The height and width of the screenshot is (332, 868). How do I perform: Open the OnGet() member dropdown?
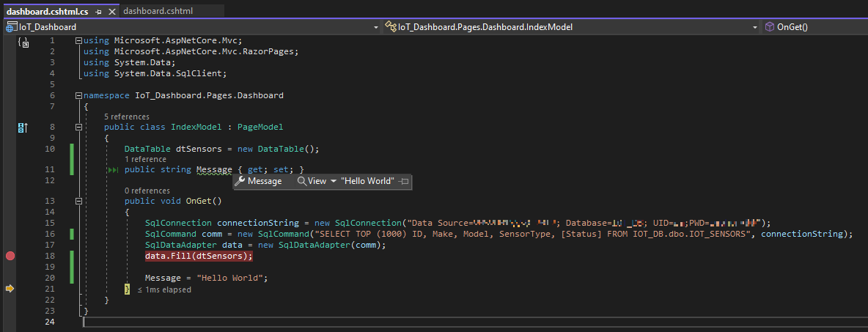coord(792,26)
